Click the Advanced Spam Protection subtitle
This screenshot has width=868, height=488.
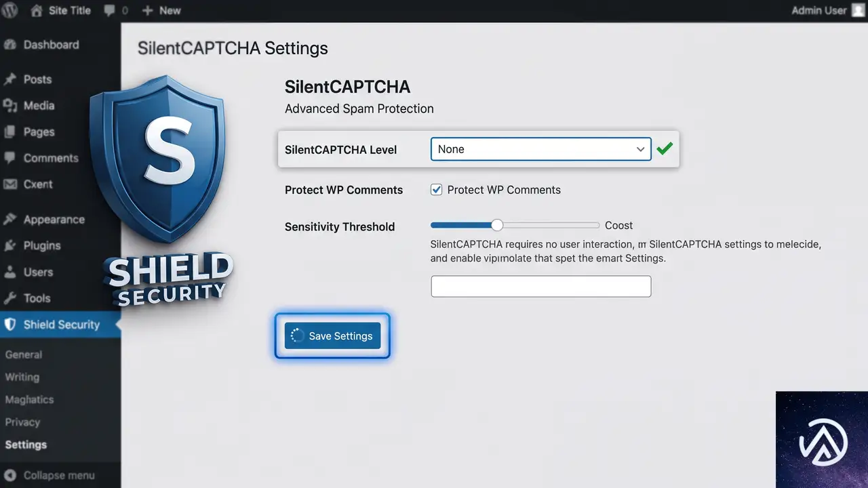(x=359, y=108)
